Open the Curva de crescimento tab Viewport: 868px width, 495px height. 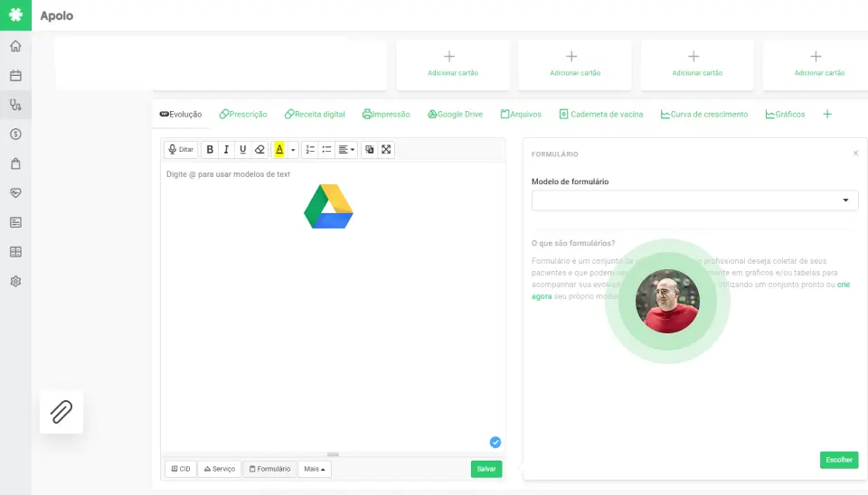tap(704, 114)
